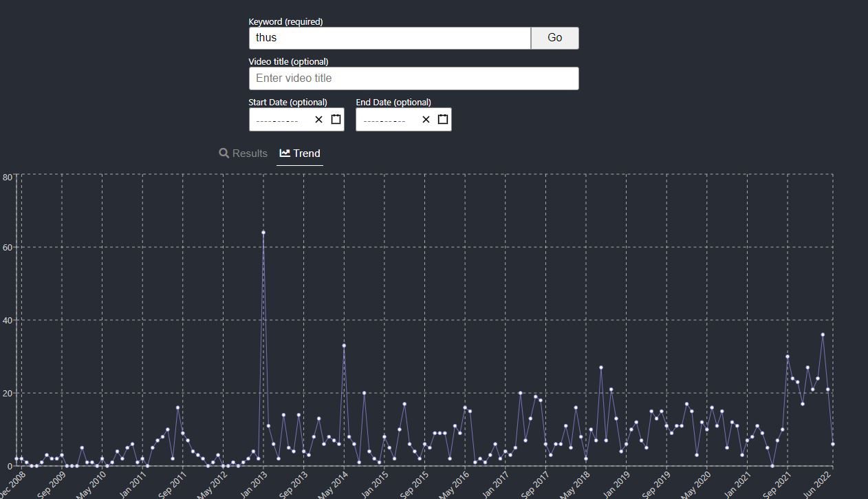Screen dimensions: 868x499
Task: Click the "Jan 2017" x-axis label
Action: 495,485
